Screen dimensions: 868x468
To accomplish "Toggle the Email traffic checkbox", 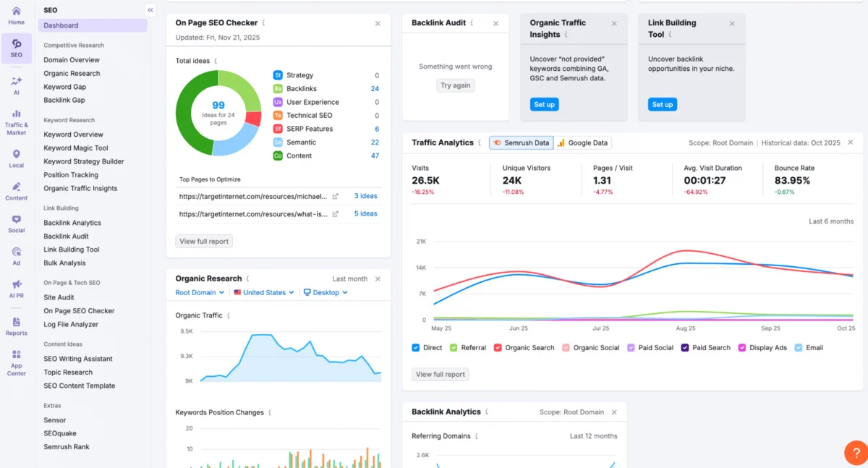I will click(x=799, y=348).
